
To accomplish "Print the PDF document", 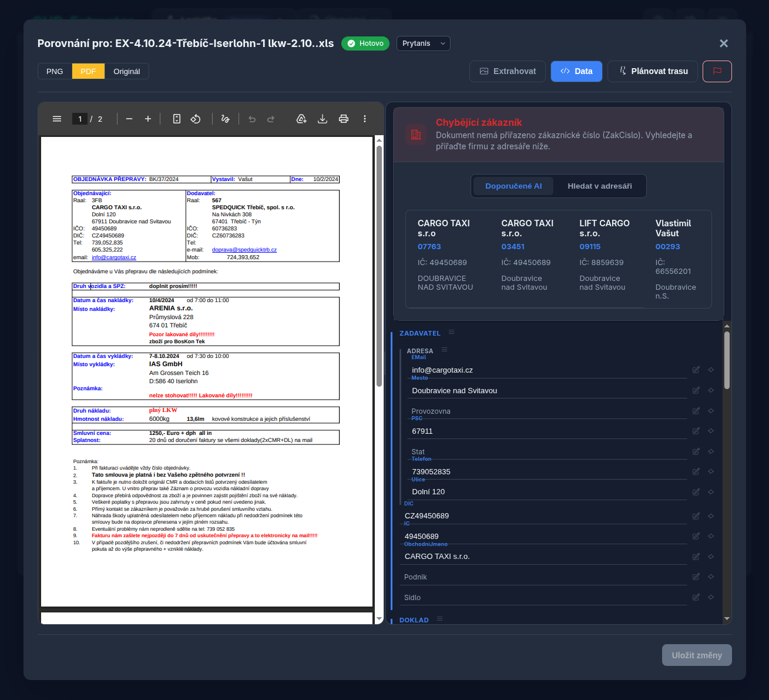I will [344, 119].
